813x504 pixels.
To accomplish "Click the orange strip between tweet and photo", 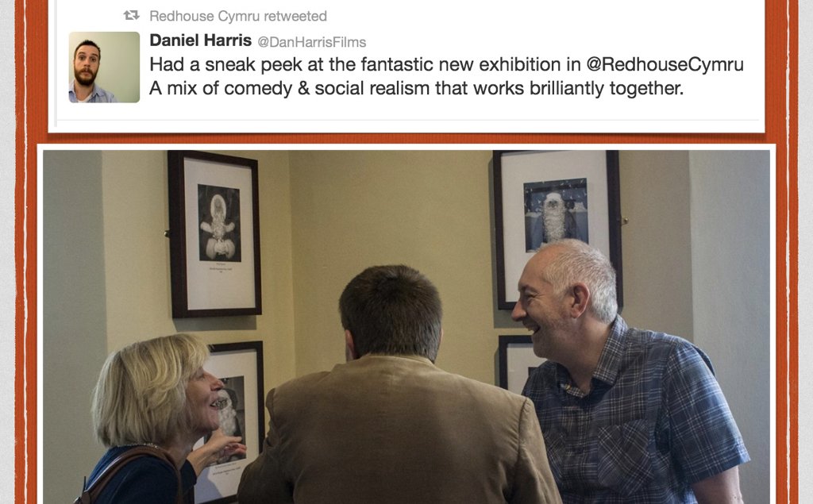I will (x=406, y=138).
